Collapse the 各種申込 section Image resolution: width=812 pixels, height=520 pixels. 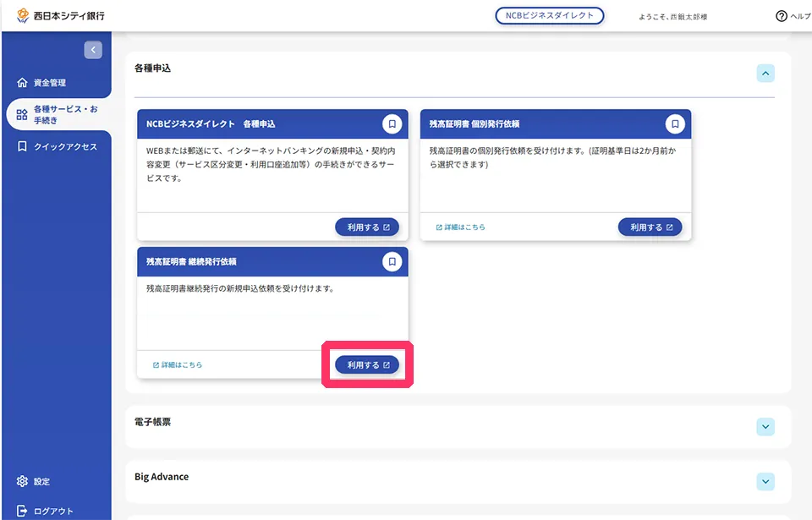click(x=765, y=73)
